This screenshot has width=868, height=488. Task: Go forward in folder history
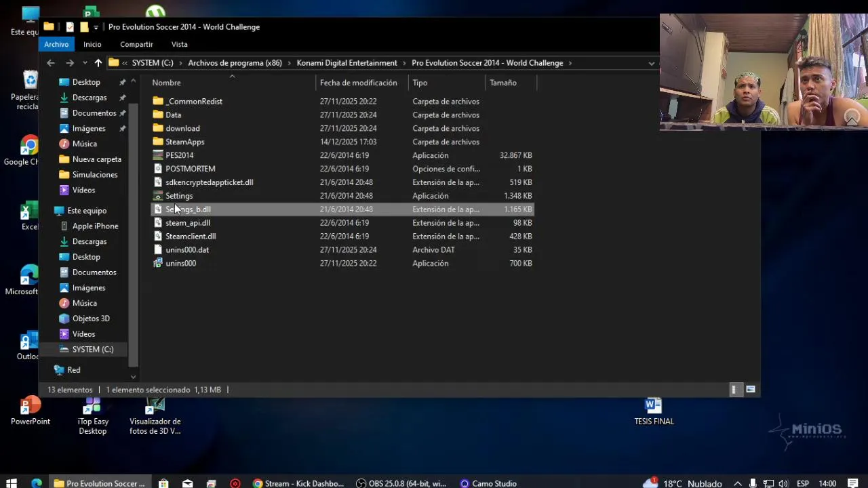(x=70, y=63)
